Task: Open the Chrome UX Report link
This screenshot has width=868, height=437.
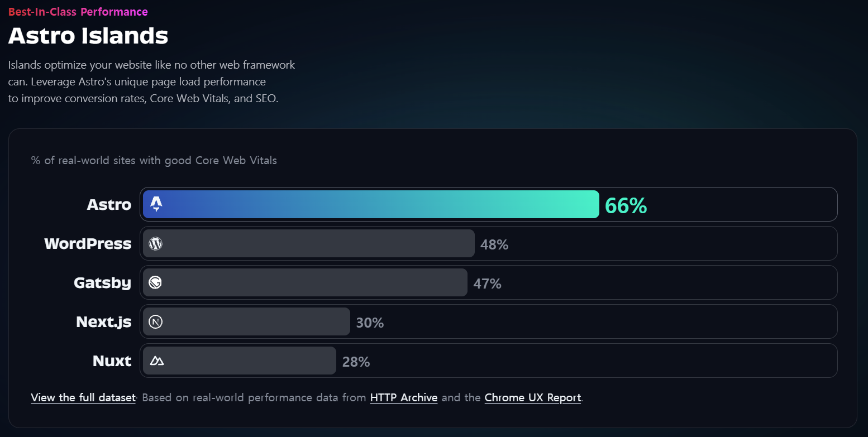Action: pyautogui.click(x=533, y=398)
